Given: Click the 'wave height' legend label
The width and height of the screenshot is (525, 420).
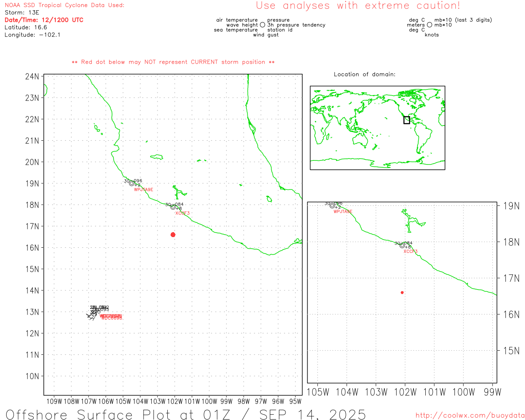Looking at the screenshot, I should (242, 25).
